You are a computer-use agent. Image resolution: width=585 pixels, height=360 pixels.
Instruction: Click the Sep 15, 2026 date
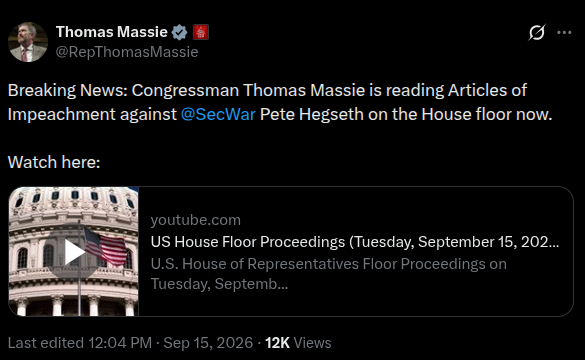tap(208, 343)
